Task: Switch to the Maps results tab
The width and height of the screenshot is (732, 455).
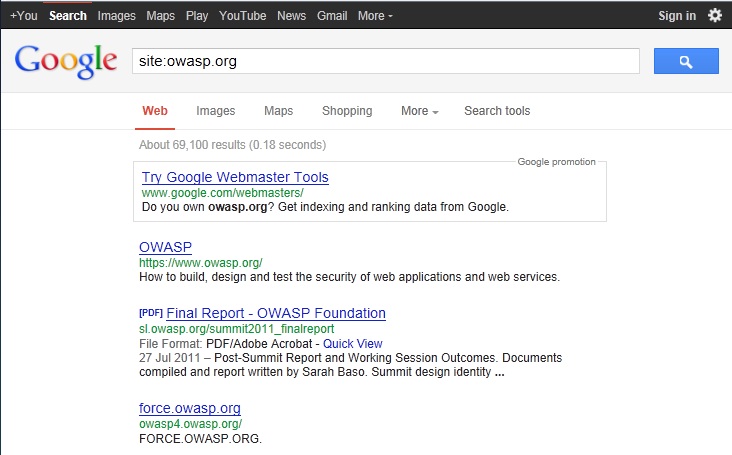Action: pos(279,111)
